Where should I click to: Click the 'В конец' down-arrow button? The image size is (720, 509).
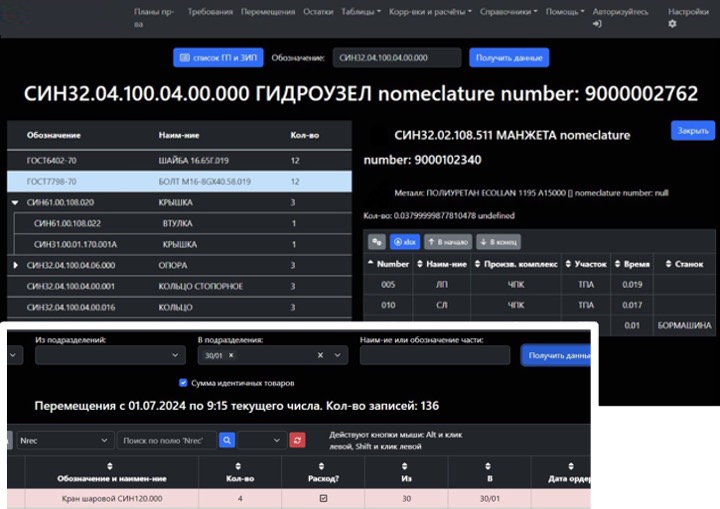[497, 241]
